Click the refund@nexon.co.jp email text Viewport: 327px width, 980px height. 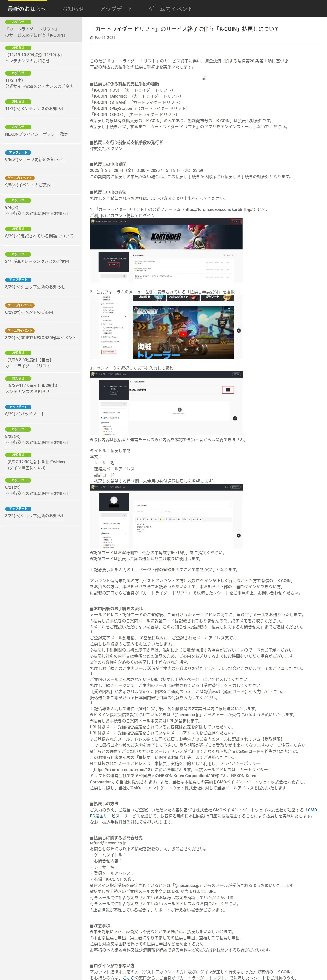pos(108,843)
